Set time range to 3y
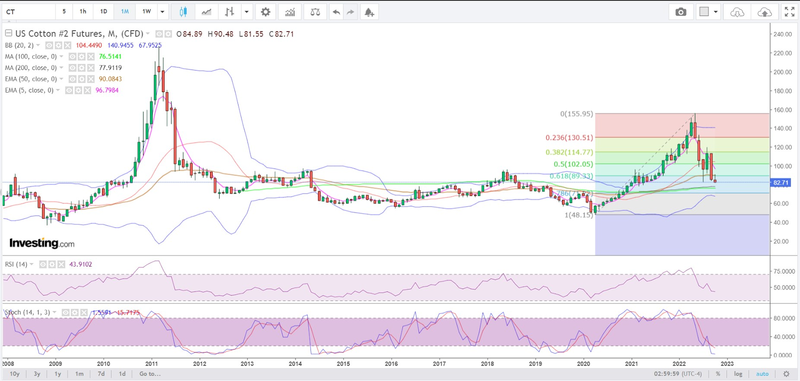The image size is (800, 381). 37,374
